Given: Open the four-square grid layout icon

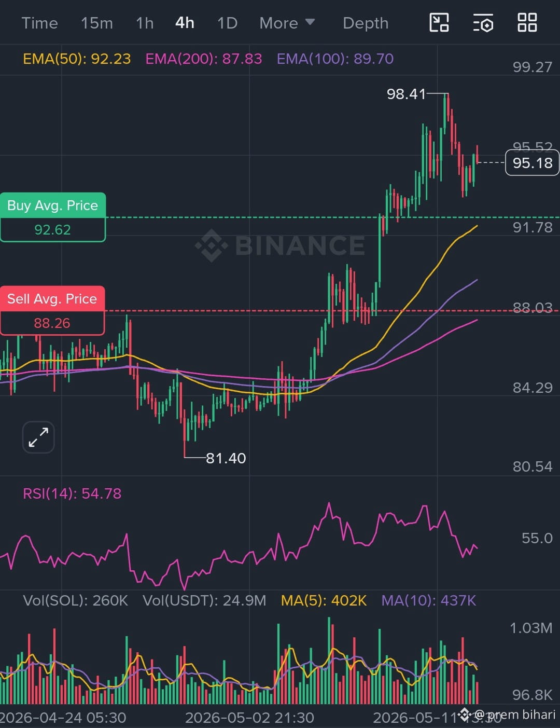Looking at the screenshot, I should (527, 23).
